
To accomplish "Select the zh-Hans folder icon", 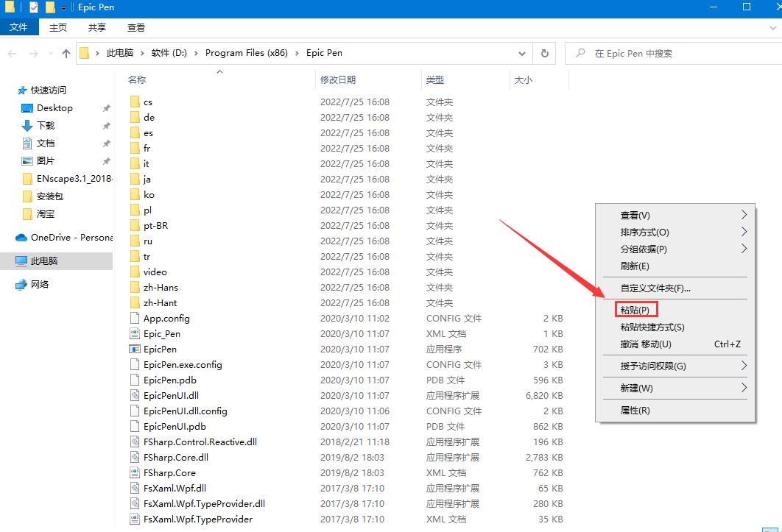I will tap(135, 288).
